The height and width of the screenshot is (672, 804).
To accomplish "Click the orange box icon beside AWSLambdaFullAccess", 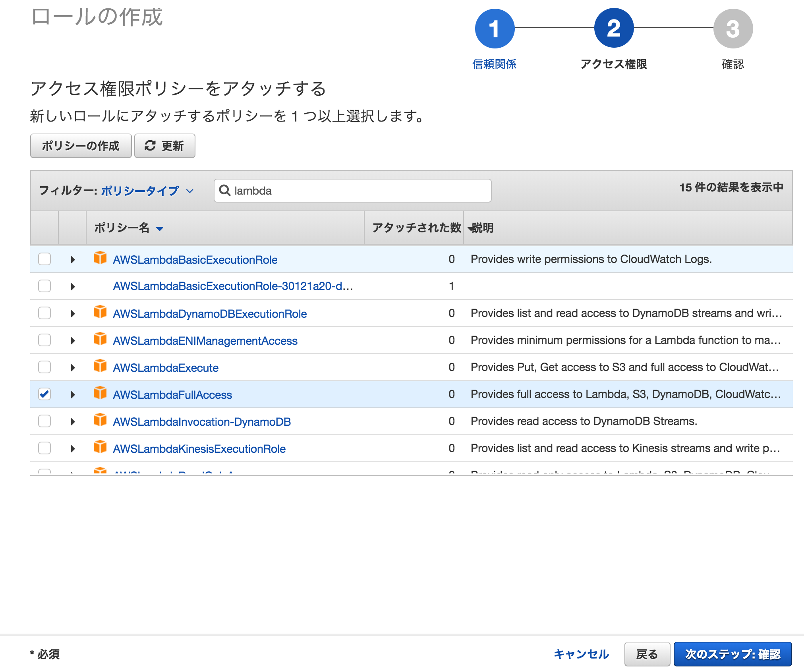I will [100, 393].
